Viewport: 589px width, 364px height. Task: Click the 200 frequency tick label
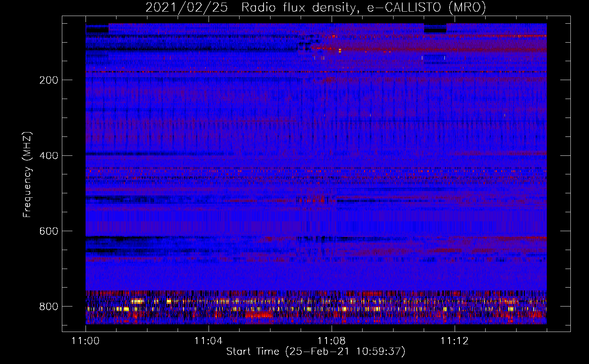[x=48, y=80]
